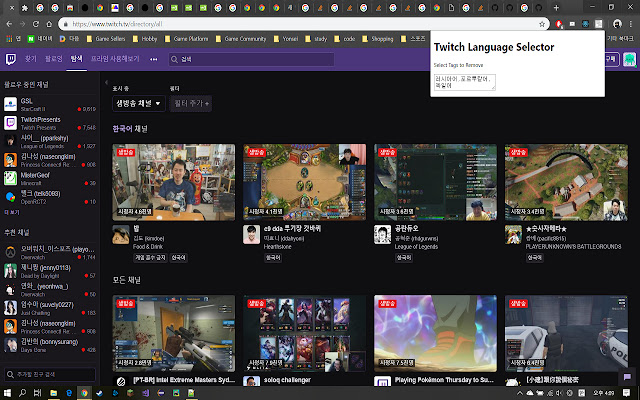The height and width of the screenshot is (400, 640).
Task: Collapse the followed channels sidebar arrow
Action: pos(106,82)
